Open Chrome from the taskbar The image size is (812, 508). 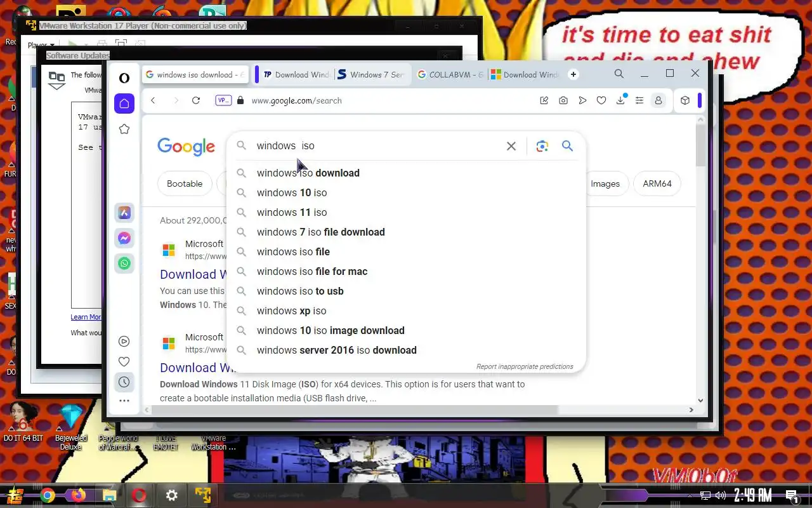[x=47, y=495]
